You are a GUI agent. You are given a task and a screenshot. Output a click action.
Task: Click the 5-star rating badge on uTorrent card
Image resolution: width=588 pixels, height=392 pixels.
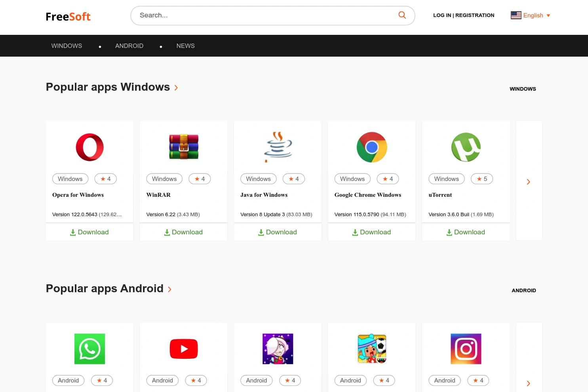coord(482,179)
